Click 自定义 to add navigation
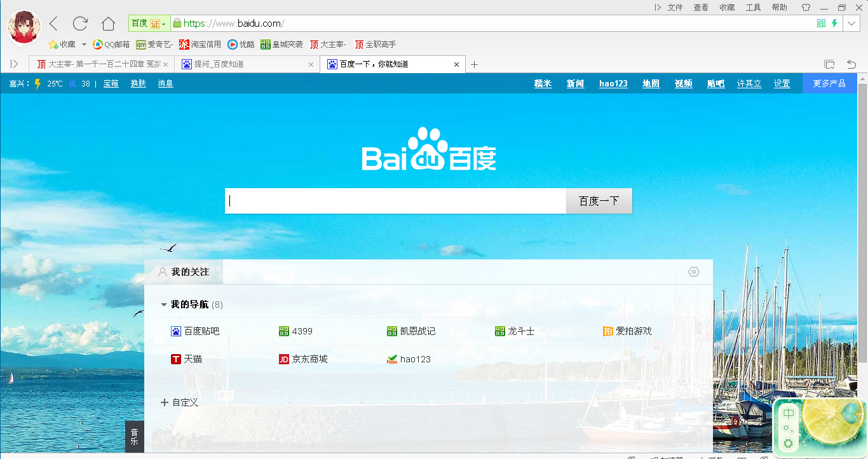 point(179,402)
